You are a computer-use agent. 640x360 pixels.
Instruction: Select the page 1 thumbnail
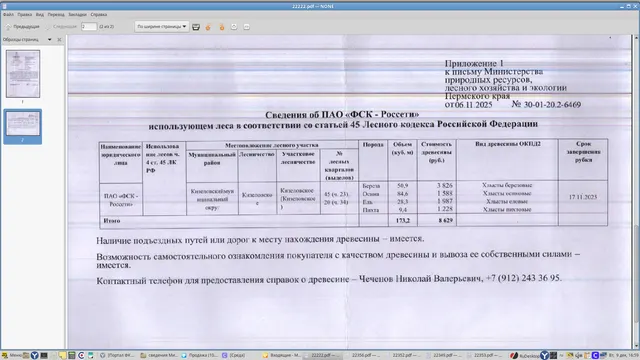[x=23, y=74]
